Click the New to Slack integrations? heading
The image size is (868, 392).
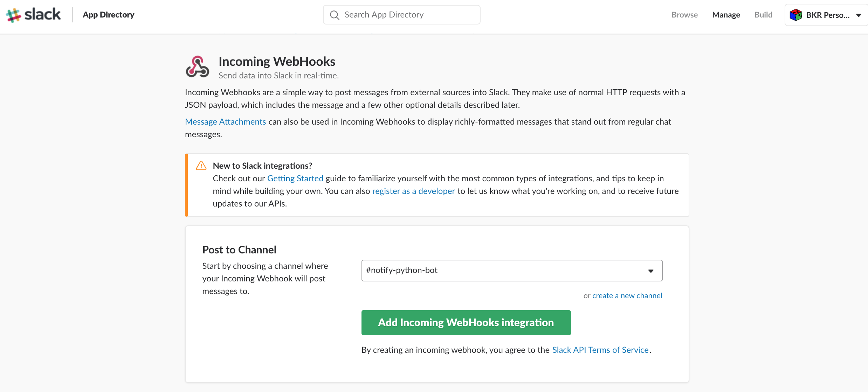(262, 166)
